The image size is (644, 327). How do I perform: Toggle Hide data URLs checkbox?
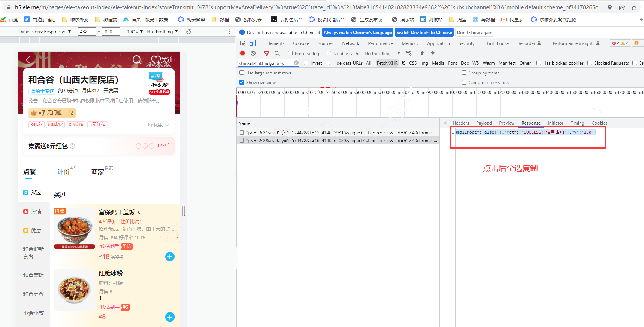328,63
